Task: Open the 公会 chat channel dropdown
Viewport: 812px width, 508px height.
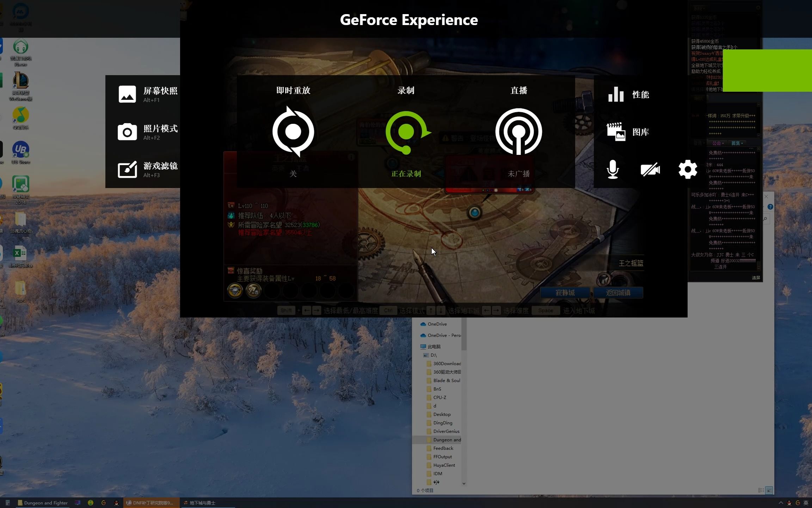Action: click(x=718, y=143)
